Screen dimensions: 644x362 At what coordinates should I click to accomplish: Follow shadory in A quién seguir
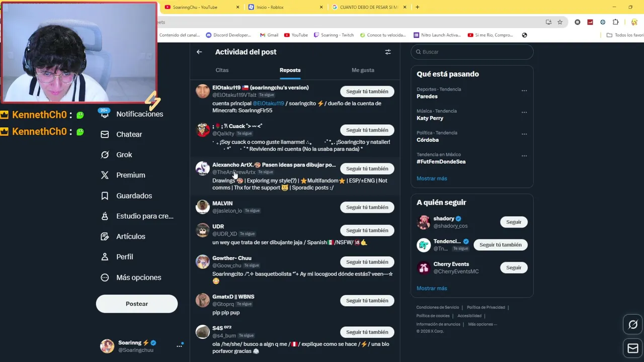tap(514, 222)
